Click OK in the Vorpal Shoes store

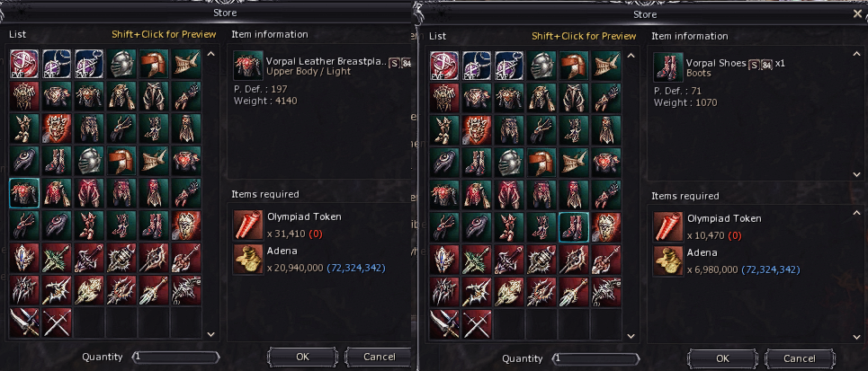722,358
